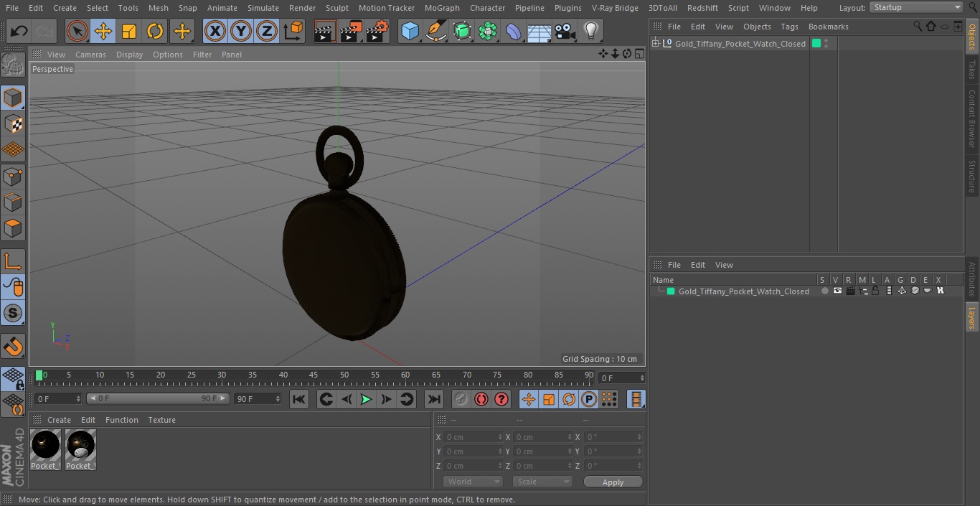The width and height of the screenshot is (980, 506).
Task: Toggle Record Active Objects keyframe button
Action: 461,399
